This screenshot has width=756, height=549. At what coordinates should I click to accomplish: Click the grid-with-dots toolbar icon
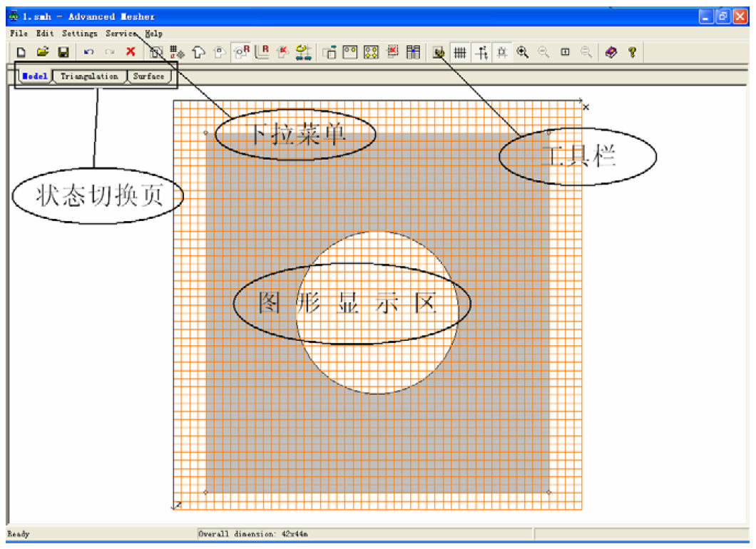tap(177, 52)
